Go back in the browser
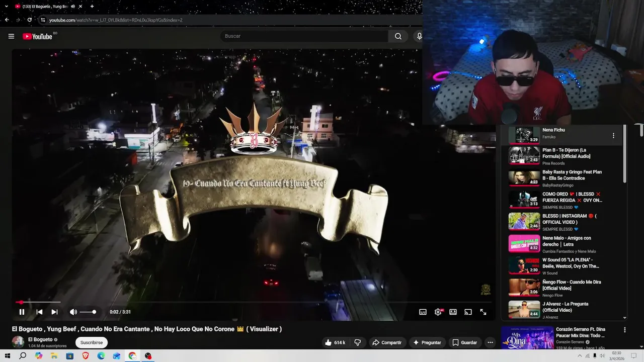This screenshot has width=644, height=362. [x=7, y=20]
